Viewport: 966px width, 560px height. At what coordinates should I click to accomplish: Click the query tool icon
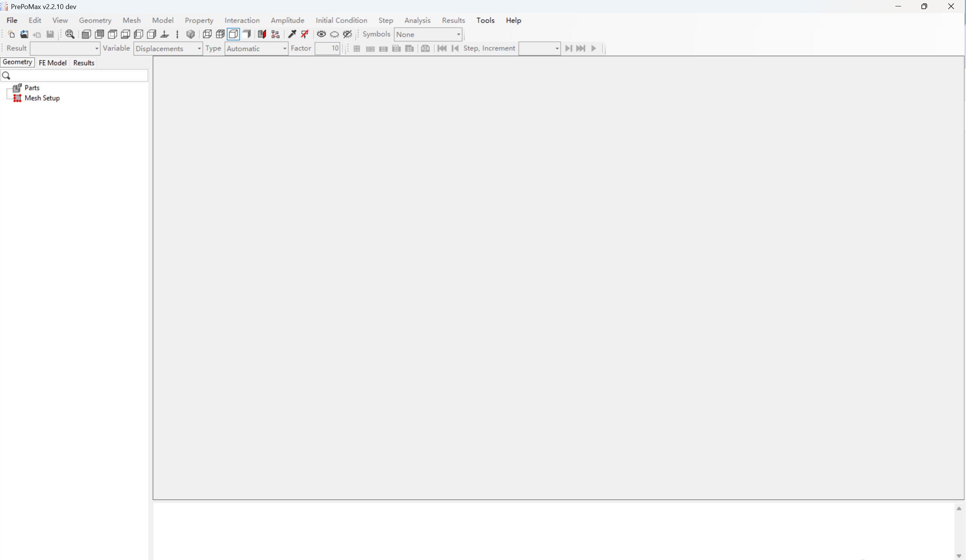(292, 34)
